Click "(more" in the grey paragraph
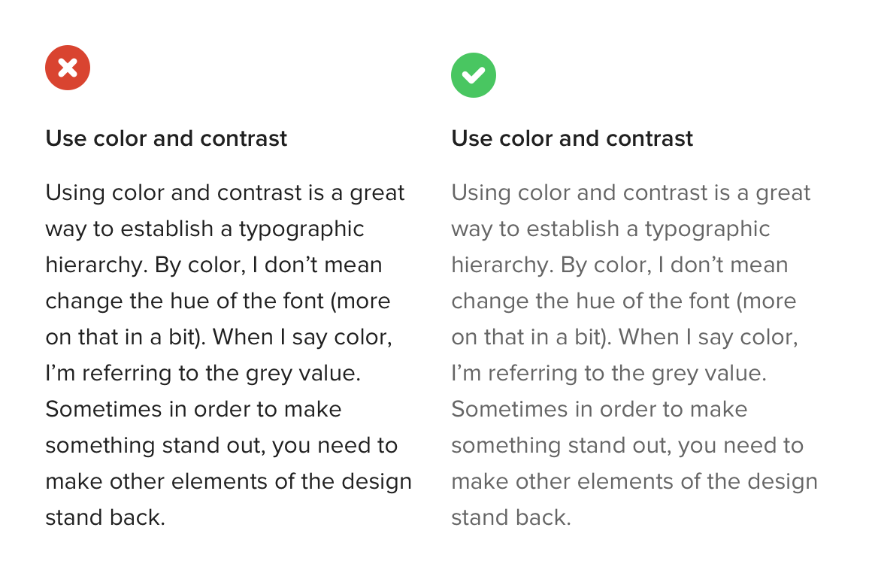The image size is (872, 588). tap(766, 302)
